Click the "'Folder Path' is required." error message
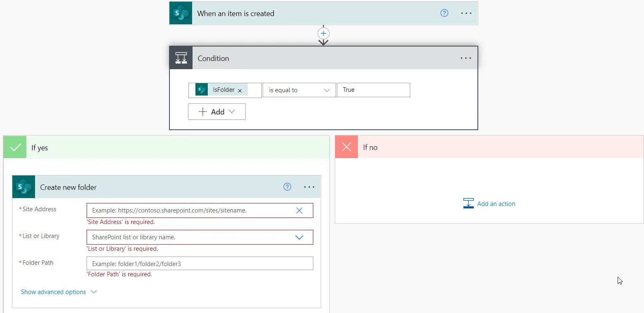Image resolution: width=644 pixels, height=313 pixels. click(119, 274)
